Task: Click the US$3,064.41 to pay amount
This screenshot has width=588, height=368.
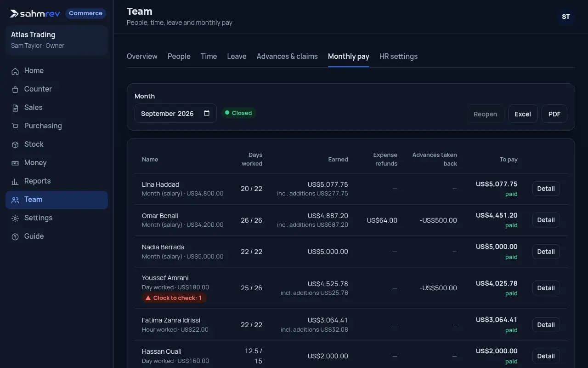Action: point(497,320)
